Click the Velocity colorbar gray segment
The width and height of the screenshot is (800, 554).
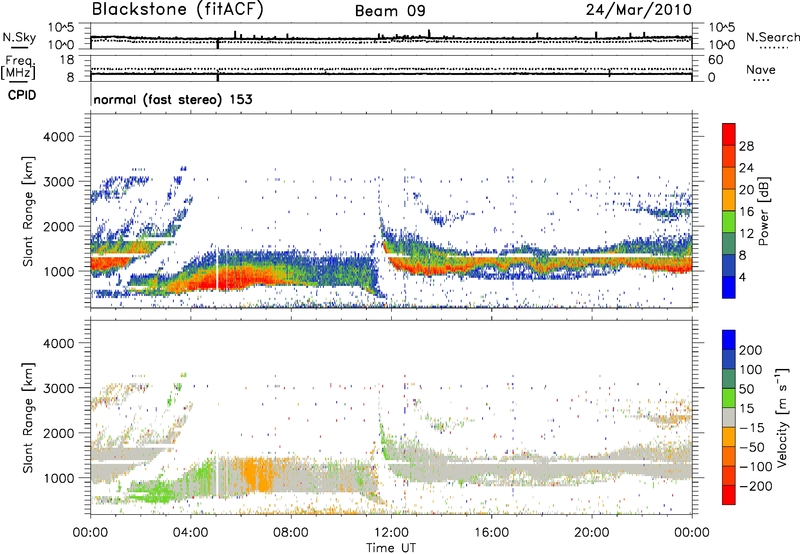(729, 417)
